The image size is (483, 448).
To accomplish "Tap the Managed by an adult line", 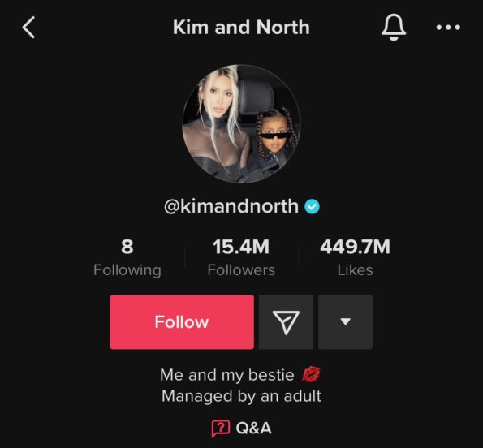I will point(242,396).
